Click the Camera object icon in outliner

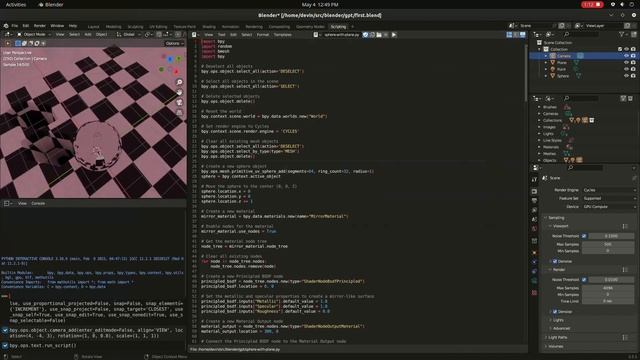coord(553,56)
